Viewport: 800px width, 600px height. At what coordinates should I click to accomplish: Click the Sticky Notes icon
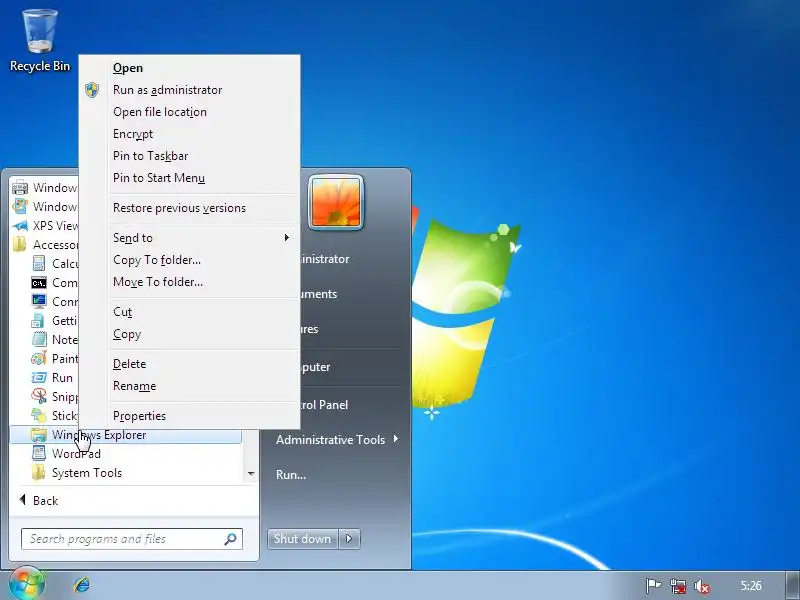[39, 415]
